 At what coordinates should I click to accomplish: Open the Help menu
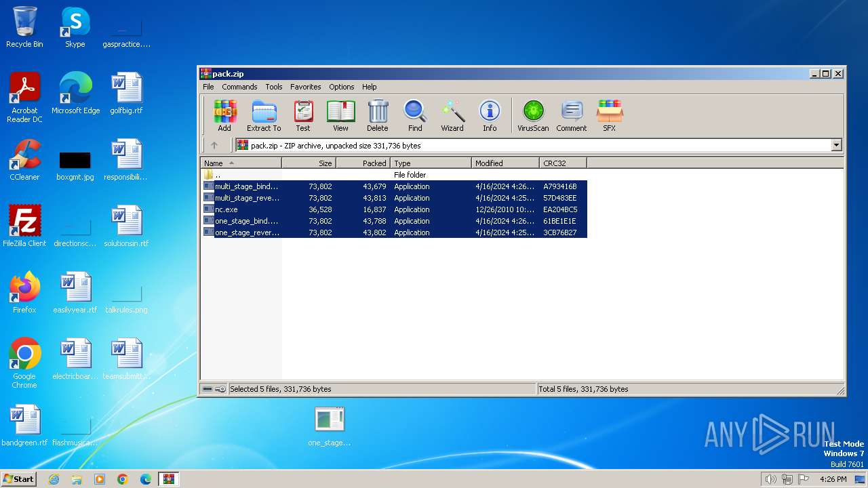click(370, 87)
